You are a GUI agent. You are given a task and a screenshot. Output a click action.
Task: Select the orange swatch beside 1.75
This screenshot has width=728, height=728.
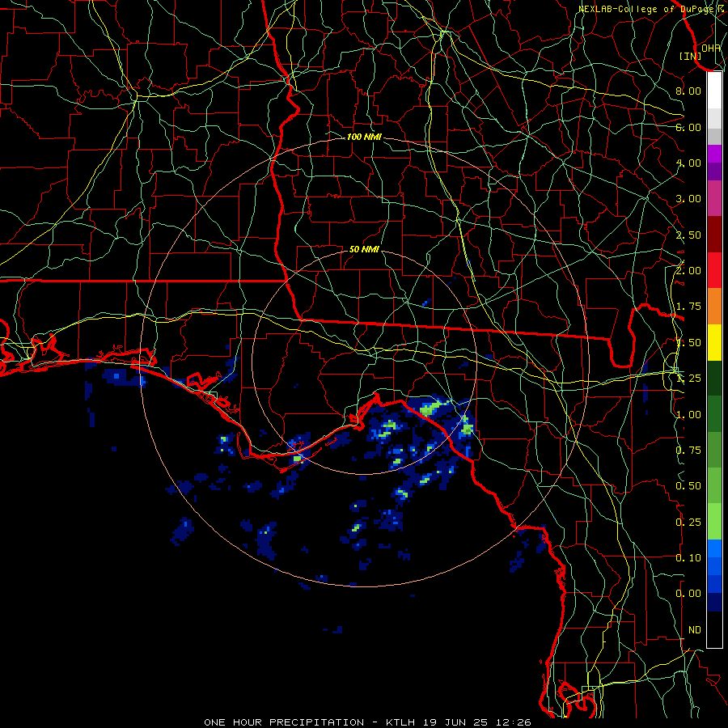(714, 307)
